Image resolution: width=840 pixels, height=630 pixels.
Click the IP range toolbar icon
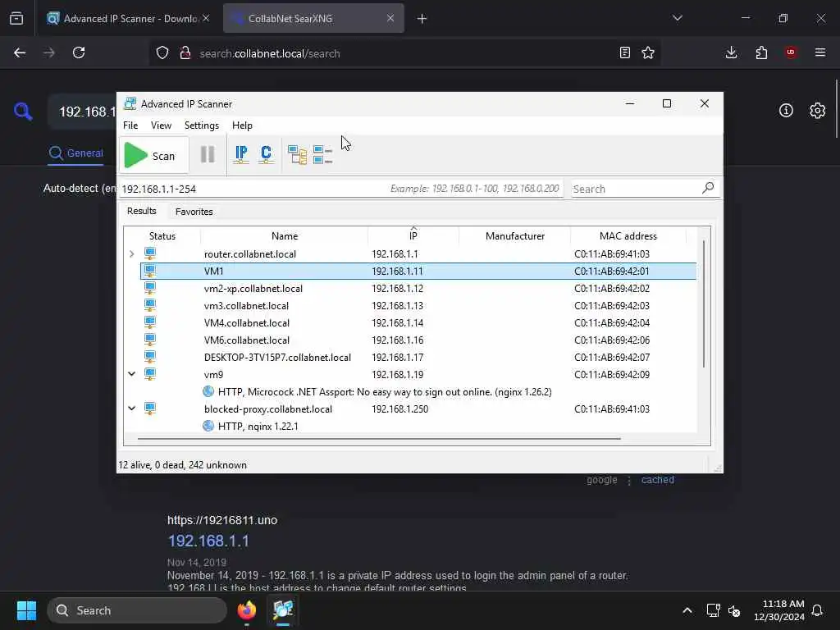tap(241, 155)
